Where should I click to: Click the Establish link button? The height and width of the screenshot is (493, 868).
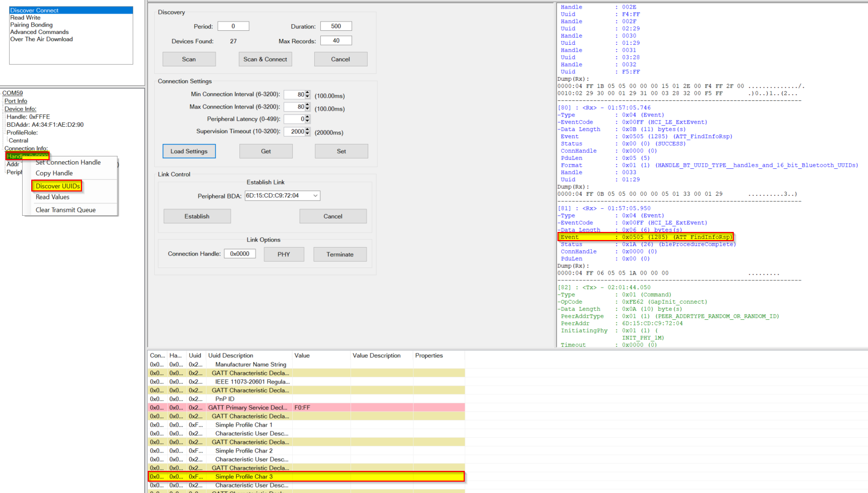click(x=197, y=216)
